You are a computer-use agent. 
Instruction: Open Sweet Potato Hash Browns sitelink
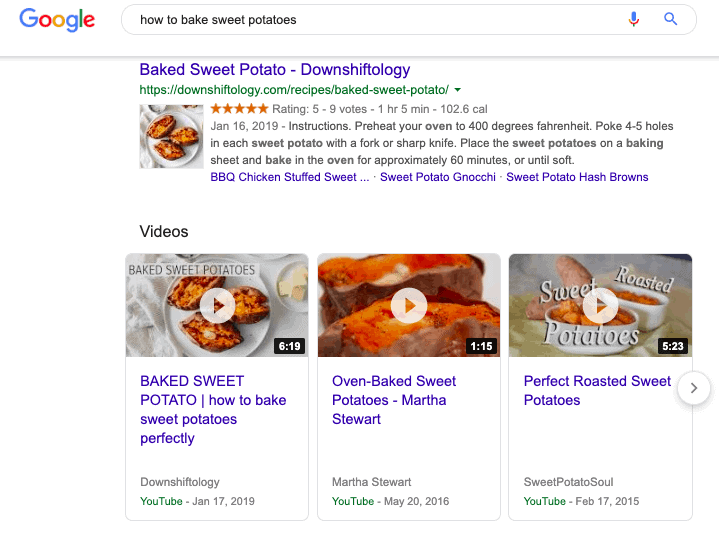[577, 177]
